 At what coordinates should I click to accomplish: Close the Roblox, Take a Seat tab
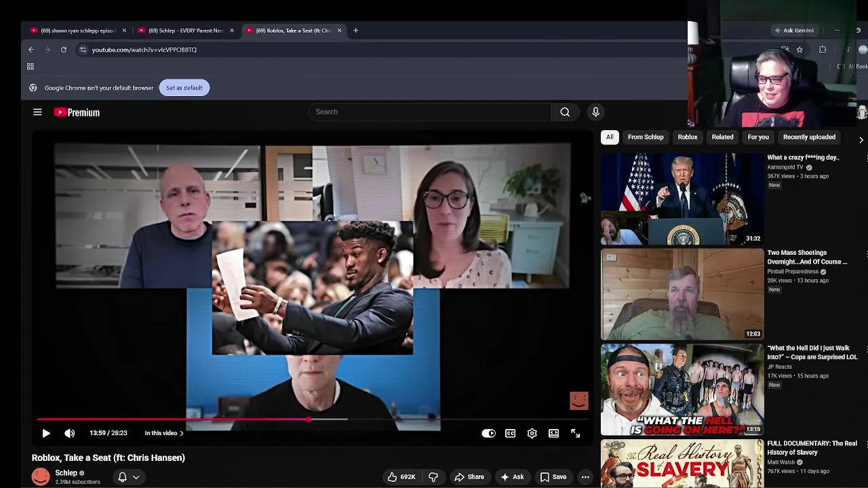(x=340, y=30)
